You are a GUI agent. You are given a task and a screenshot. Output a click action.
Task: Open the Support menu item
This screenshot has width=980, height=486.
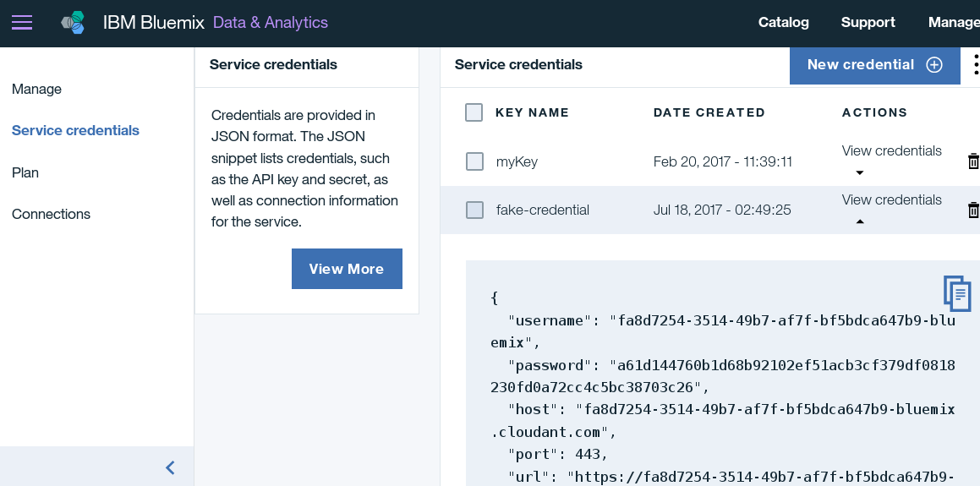coord(868,23)
